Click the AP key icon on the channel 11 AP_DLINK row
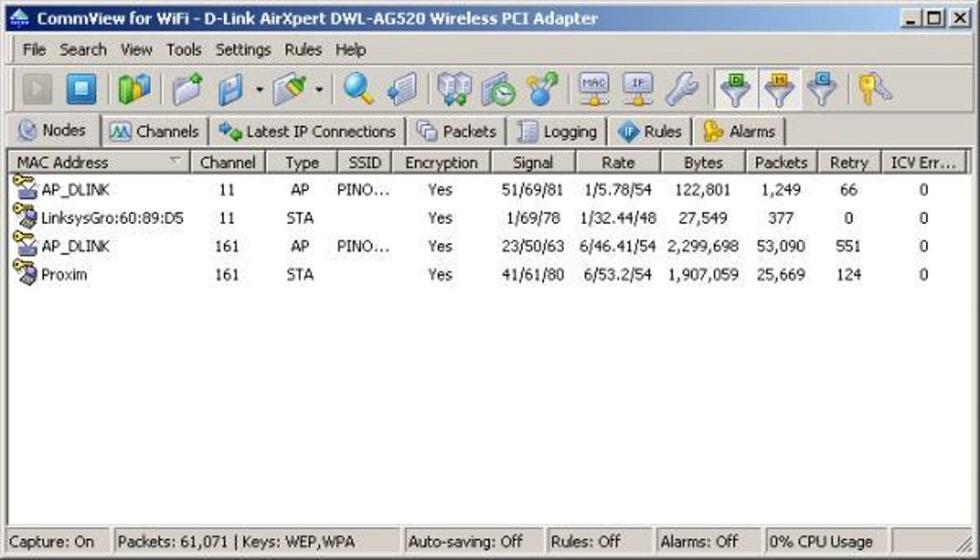 click(25, 187)
